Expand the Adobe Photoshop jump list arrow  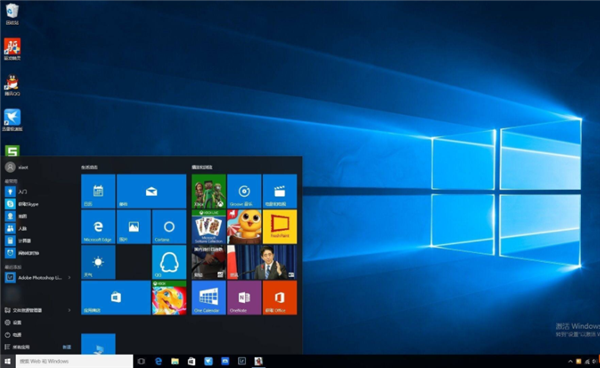click(x=69, y=277)
